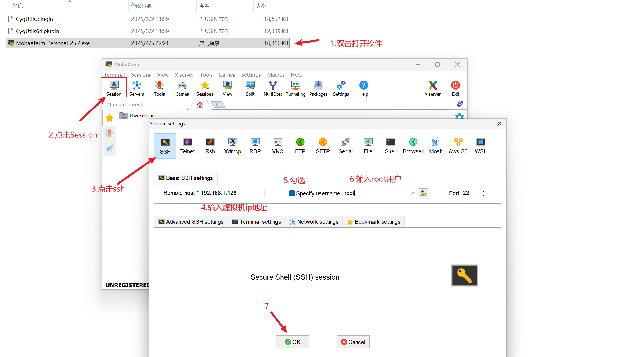Open the Help menu

click(296, 75)
